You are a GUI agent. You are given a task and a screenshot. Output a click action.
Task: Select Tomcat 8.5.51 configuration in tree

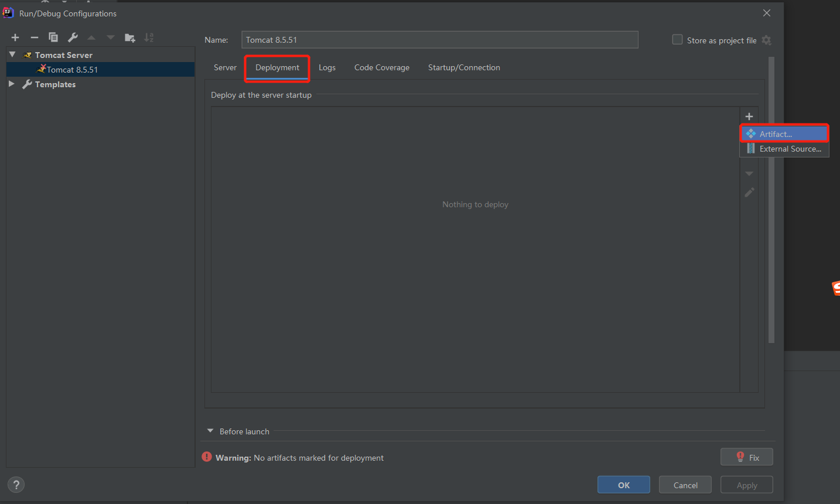click(100, 70)
